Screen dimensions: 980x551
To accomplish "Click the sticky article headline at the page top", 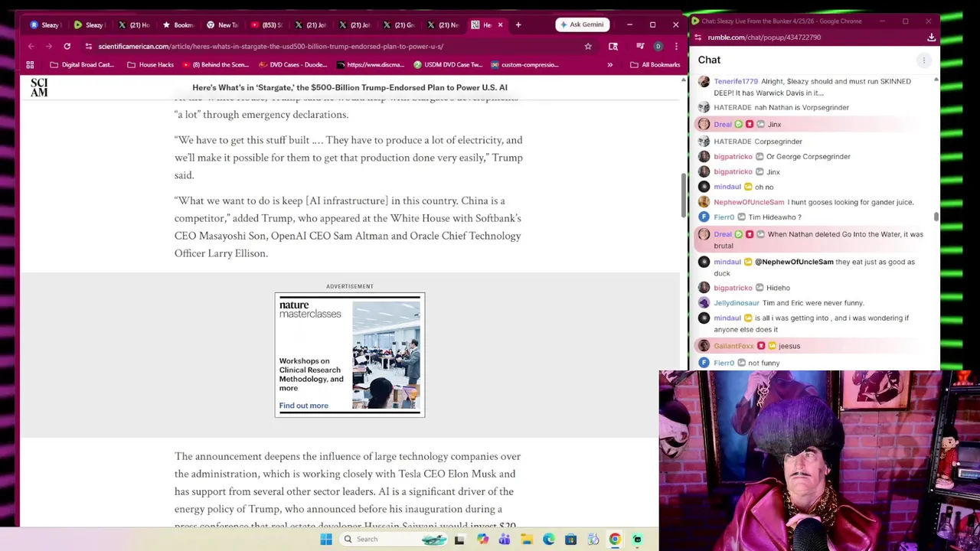I will coord(350,87).
